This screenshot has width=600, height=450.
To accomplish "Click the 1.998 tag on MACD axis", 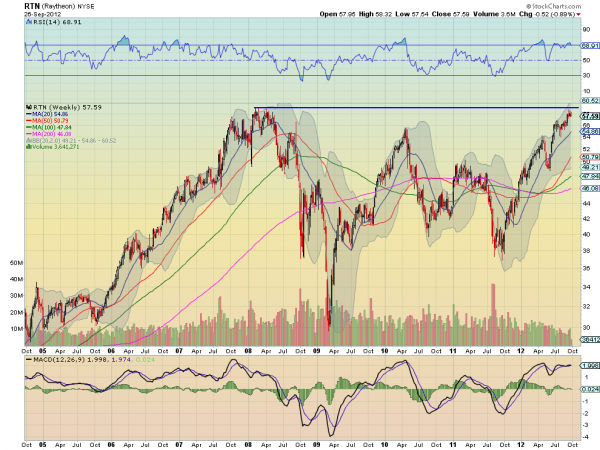I will [590, 365].
